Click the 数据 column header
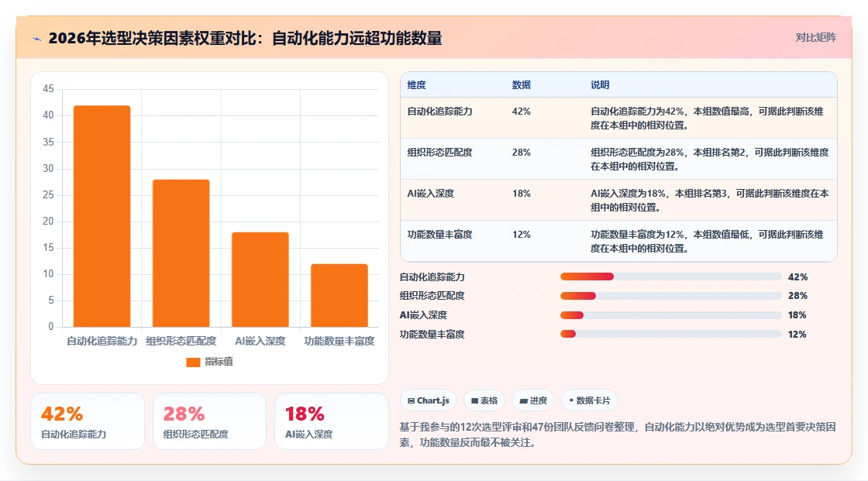 pos(521,84)
